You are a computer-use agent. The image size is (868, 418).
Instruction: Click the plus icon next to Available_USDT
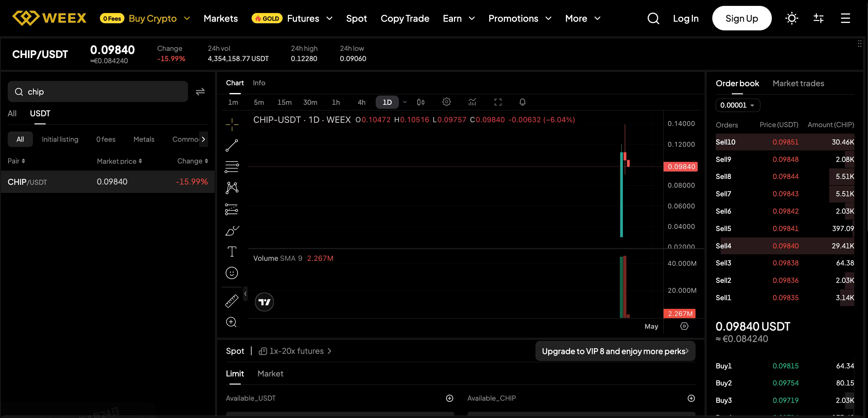[450, 398]
